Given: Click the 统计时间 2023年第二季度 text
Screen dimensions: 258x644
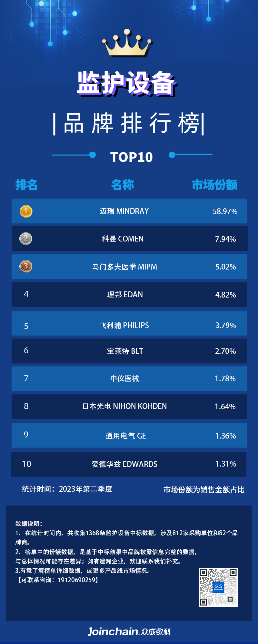Looking at the screenshot, I should [x=67, y=489].
